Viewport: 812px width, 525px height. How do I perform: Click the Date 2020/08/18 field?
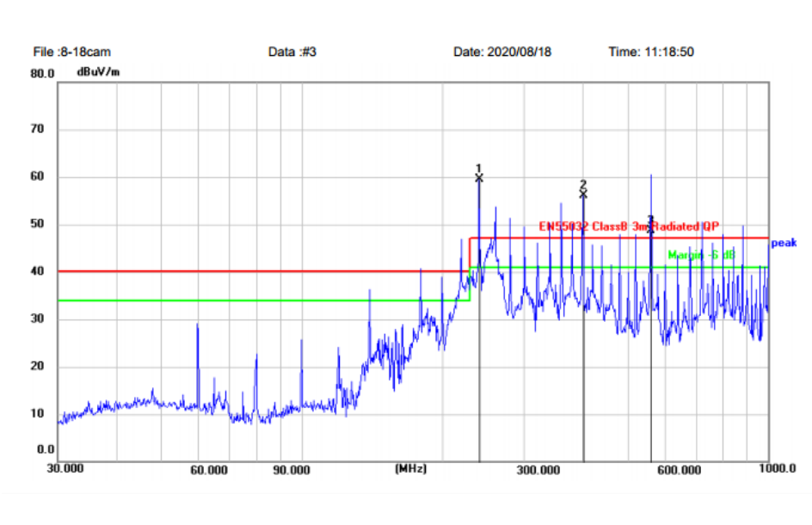coord(502,52)
